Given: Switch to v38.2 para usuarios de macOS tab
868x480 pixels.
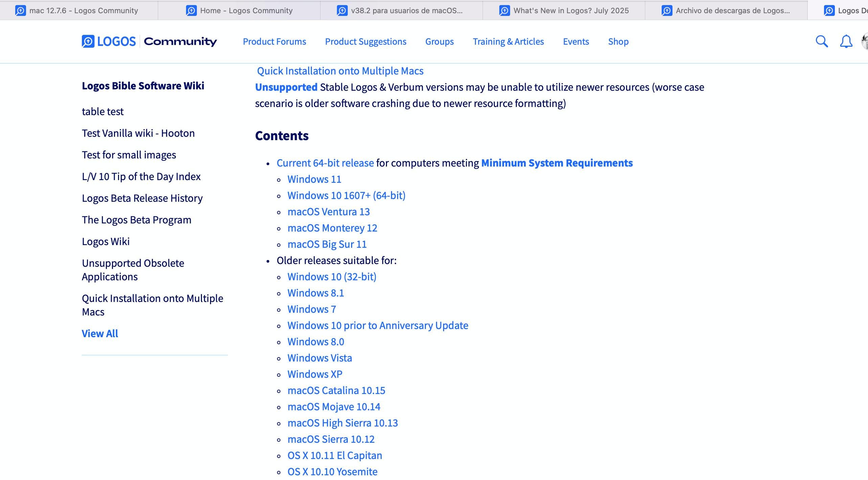Looking at the screenshot, I should [x=402, y=10].
